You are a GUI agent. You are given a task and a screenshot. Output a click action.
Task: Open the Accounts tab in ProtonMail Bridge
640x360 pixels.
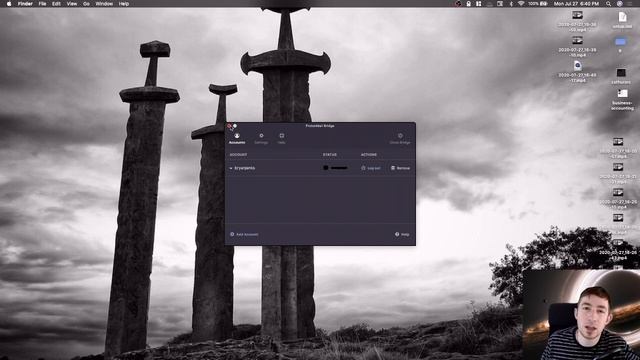tap(237, 138)
